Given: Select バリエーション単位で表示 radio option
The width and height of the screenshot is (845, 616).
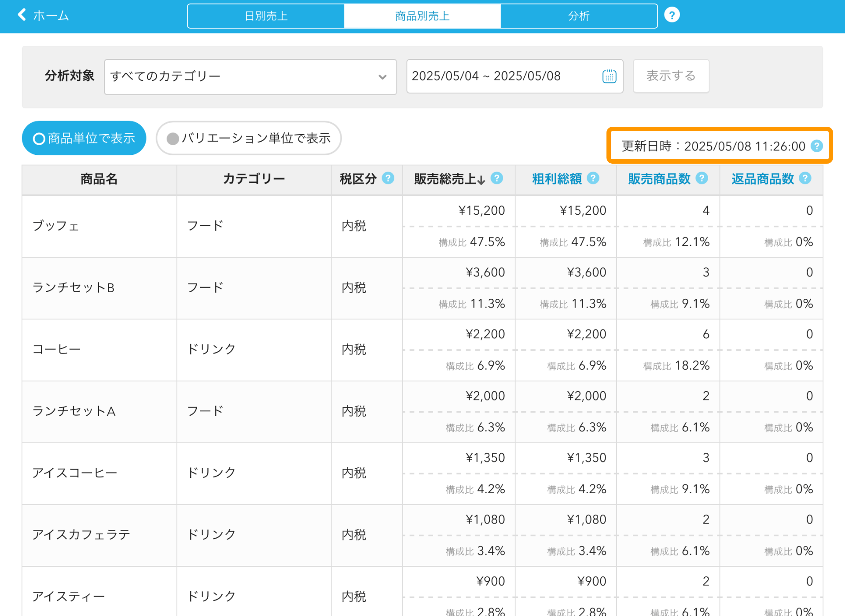Looking at the screenshot, I should click(249, 138).
